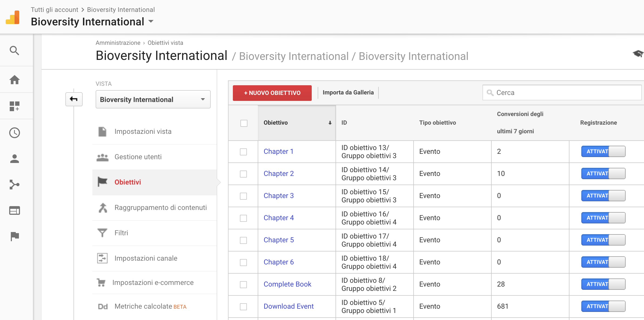Sort by the Obiettivo column arrow
This screenshot has width=644, height=320.
(330, 123)
